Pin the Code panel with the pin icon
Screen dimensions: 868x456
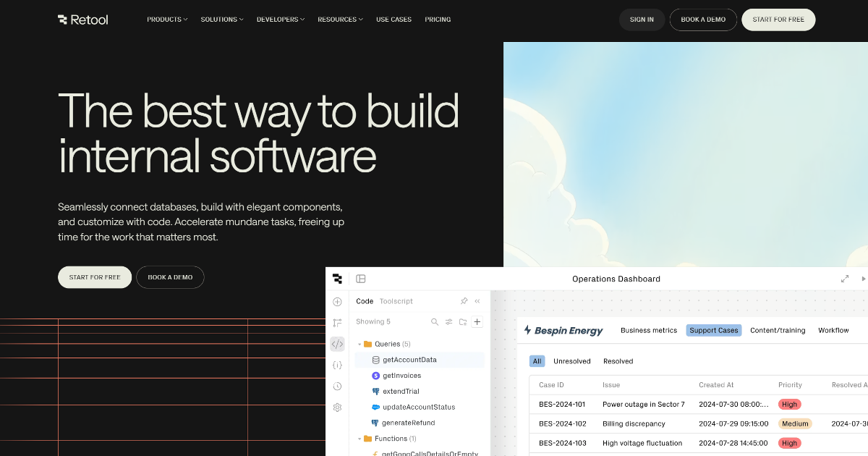click(x=464, y=301)
